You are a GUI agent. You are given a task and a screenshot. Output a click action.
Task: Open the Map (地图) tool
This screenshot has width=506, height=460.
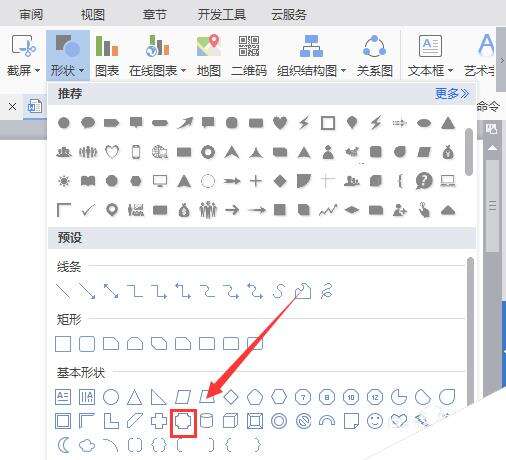click(x=209, y=55)
